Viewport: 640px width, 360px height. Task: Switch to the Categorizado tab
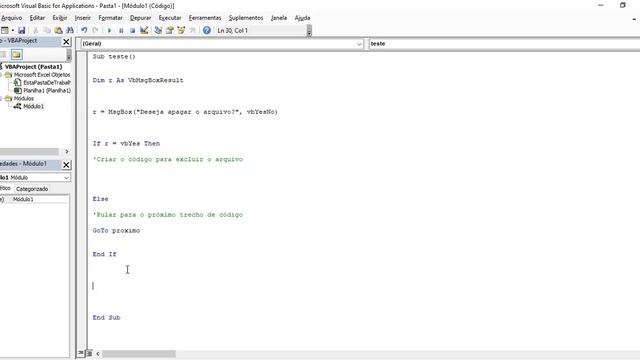32,189
